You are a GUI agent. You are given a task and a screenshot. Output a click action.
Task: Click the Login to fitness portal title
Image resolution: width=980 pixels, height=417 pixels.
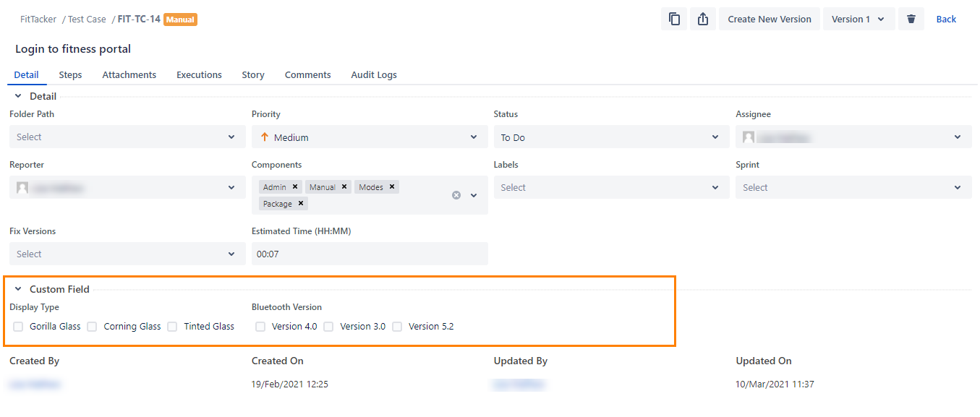click(73, 49)
